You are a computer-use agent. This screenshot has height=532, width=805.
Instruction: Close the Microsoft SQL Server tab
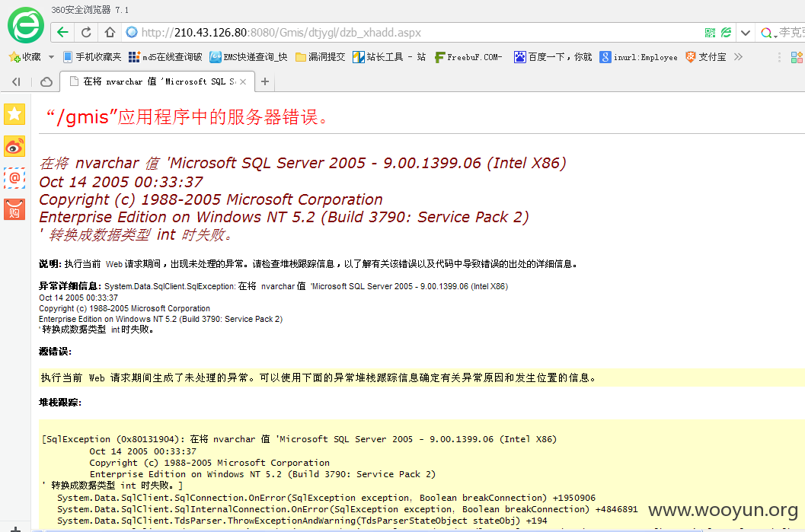pyautogui.click(x=244, y=81)
